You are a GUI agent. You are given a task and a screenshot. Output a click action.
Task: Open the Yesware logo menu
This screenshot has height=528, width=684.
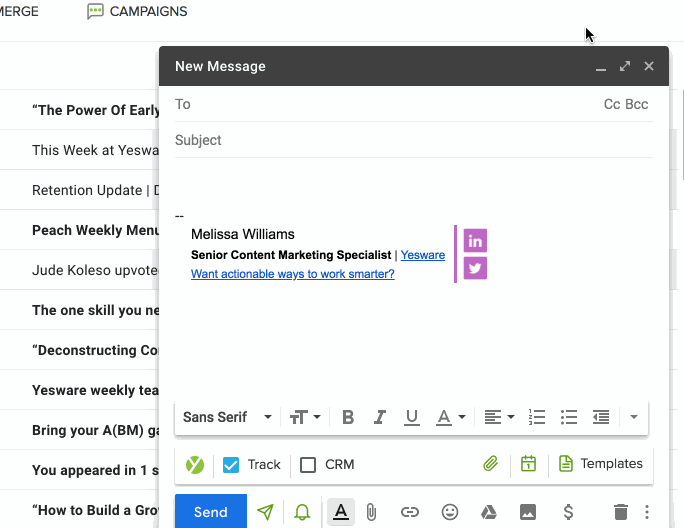point(195,464)
